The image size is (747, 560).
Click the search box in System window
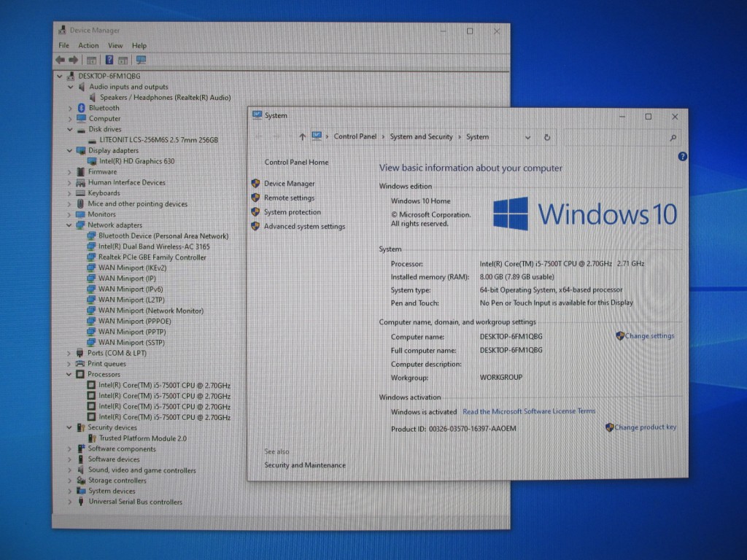tap(622, 138)
